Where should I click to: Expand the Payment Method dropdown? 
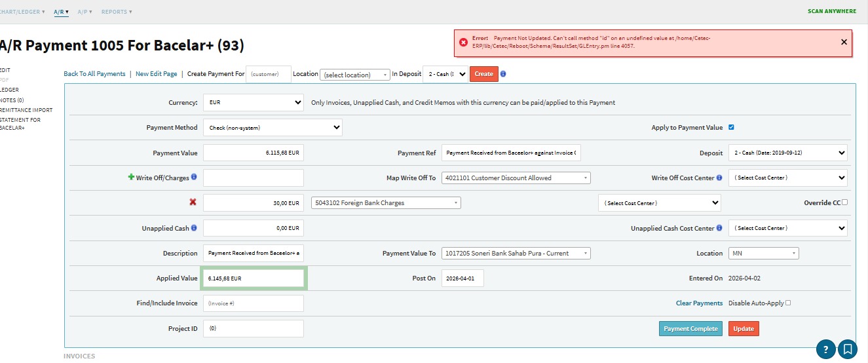tap(273, 128)
